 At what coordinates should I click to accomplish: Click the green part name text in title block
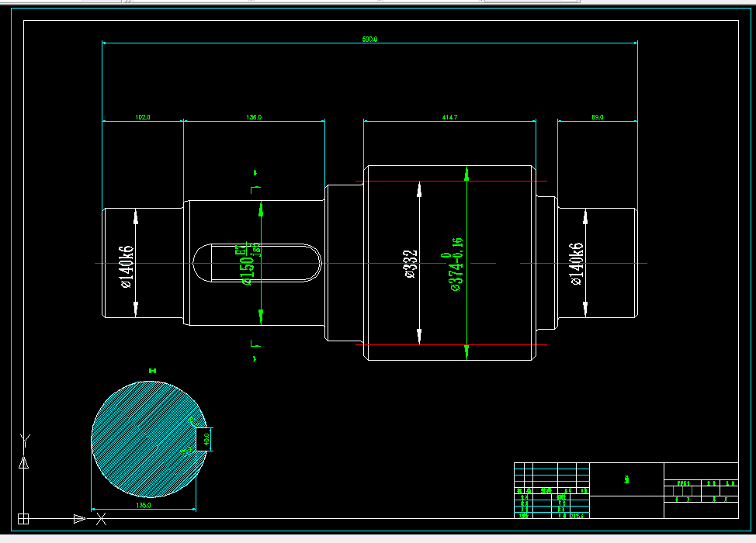(627, 479)
